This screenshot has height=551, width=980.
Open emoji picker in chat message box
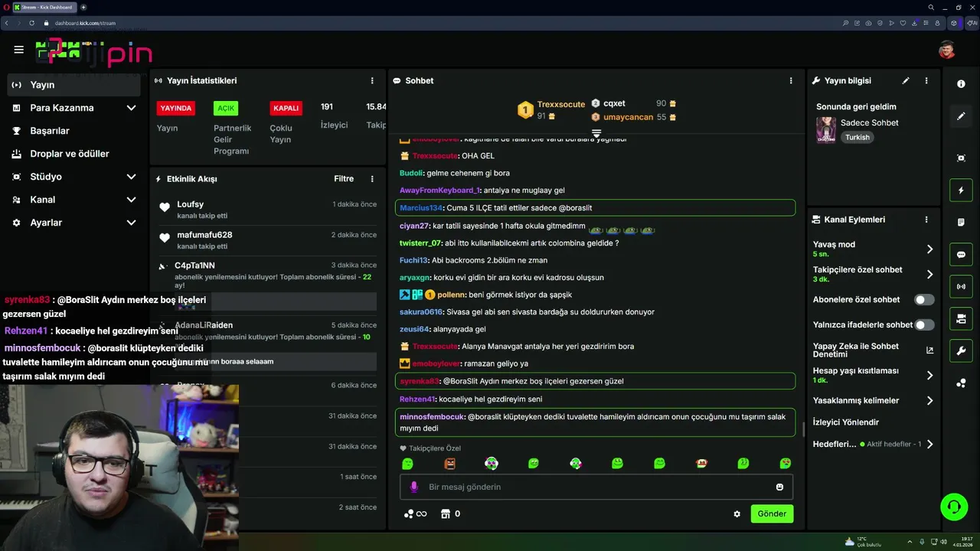coord(779,487)
